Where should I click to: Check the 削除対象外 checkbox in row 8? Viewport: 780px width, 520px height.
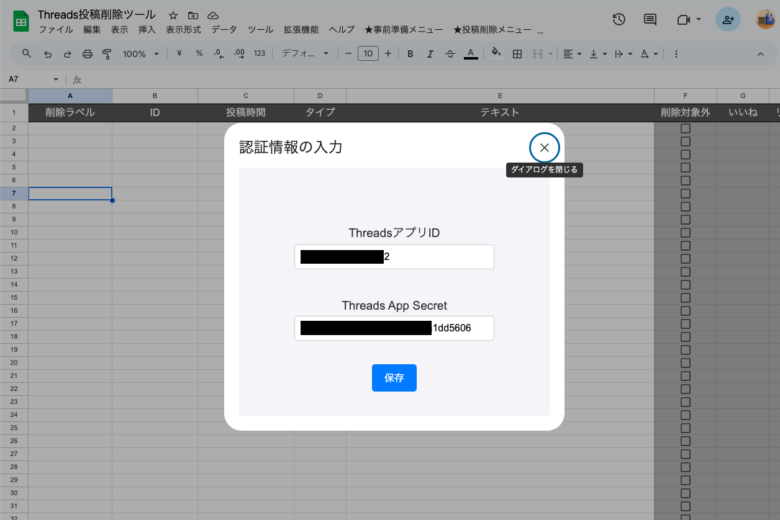(x=685, y=207)
